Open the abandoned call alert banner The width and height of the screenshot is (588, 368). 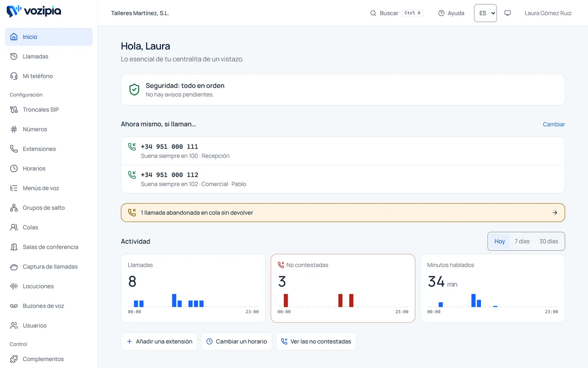(x=343, y=213)
